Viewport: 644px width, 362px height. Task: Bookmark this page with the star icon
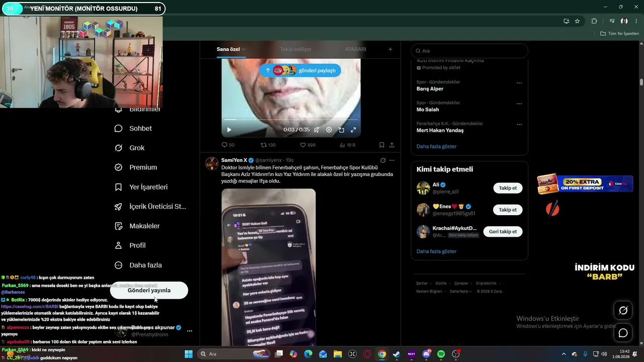pyautogui.click(x=577, y=21)
